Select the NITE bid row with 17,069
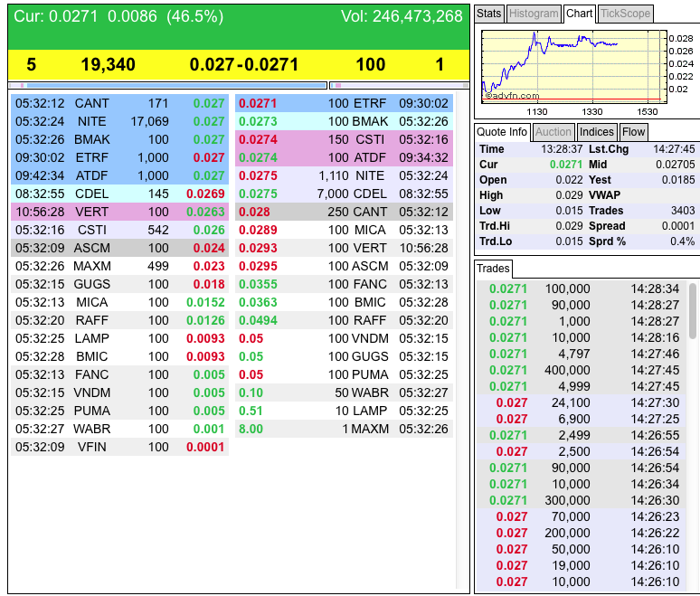 pyautogui.click(x=119, y=121)
